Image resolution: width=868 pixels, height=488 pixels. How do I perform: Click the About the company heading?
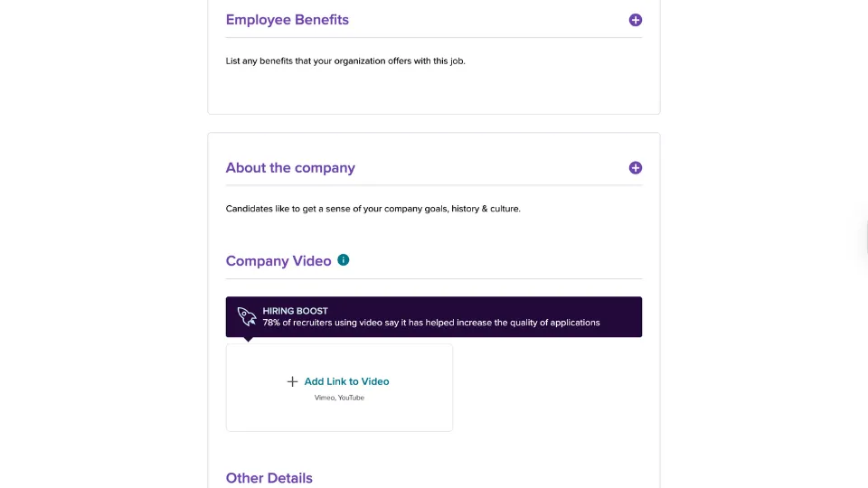click(290, 168)
